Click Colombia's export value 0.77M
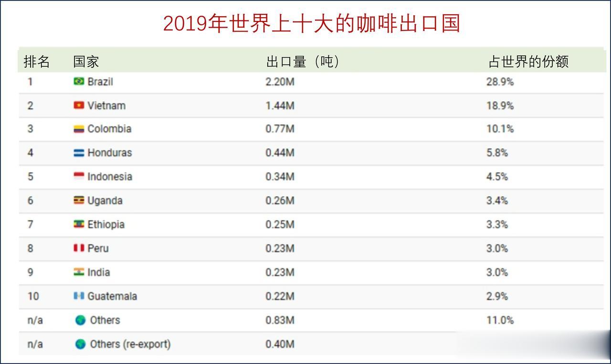The width and height of the screenshot is (611, 364). 280,129
